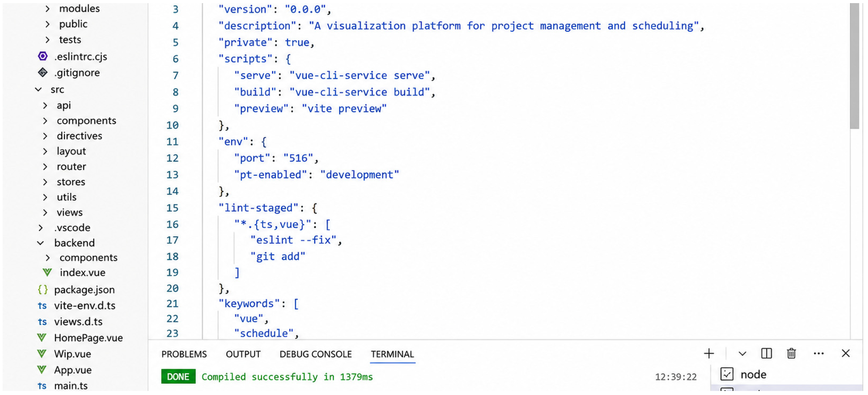The width and height of the screenshot is (868, 395).
Task: Place cursor on "vite preview" value
Action: point(344,109)
